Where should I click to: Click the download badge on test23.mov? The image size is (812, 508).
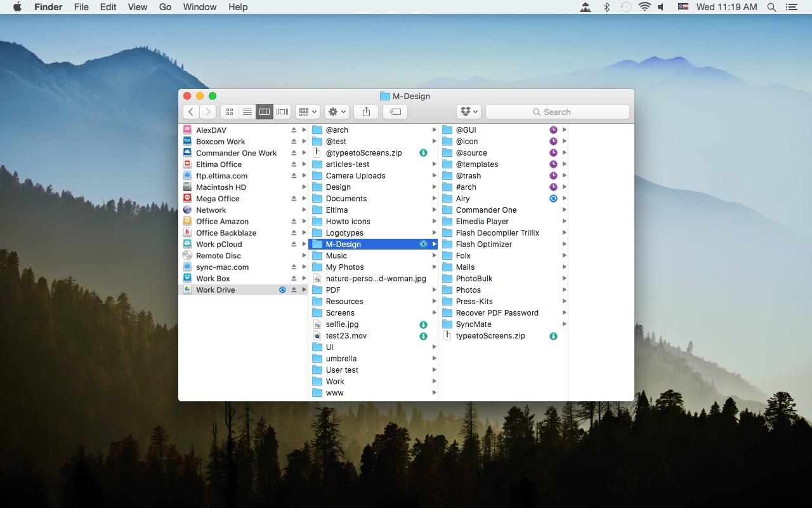click(423, 336)
